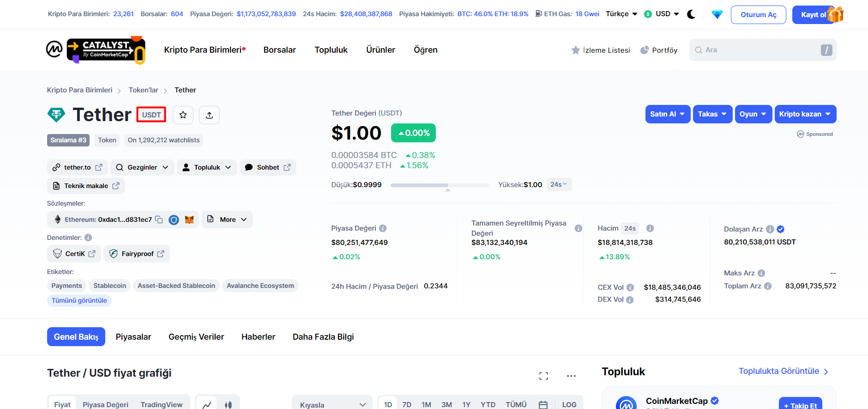Open the Satın Al dropdown
Screen dimensions: 868x409
tap(668, 114)
